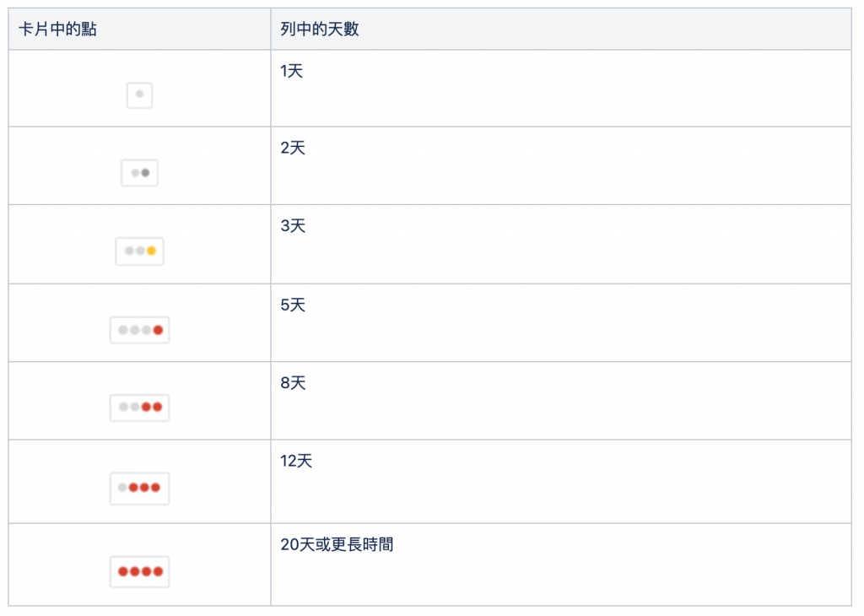Screen dimensions: 864x616
Task: Click the single grey dot card icon
Action: pyautogui.click(x=139, y=95)
